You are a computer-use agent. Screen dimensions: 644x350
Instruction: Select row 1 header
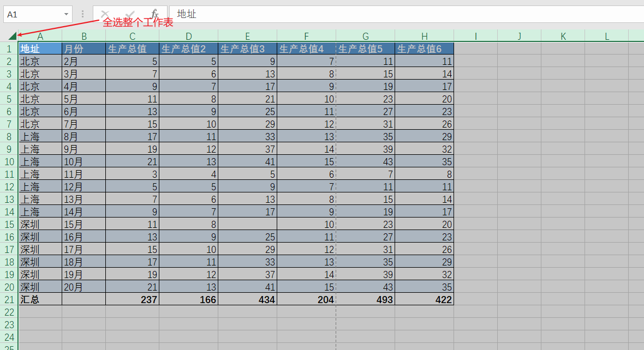9,49
